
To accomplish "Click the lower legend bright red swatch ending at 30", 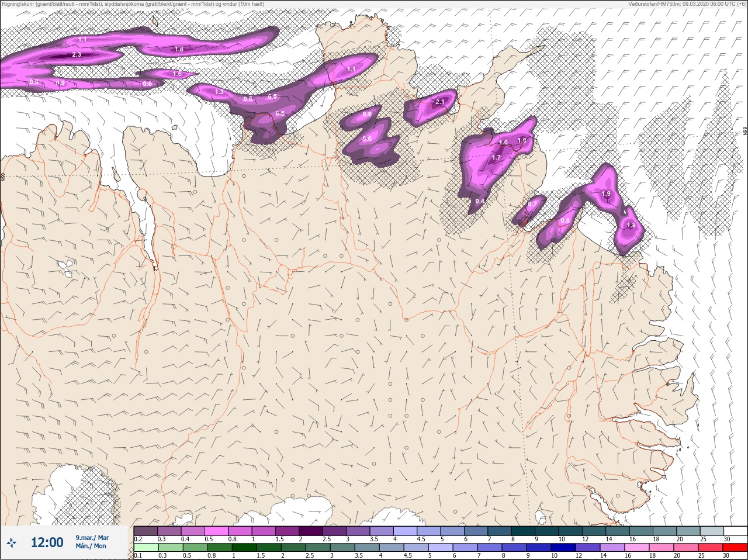I will [735, 548].
